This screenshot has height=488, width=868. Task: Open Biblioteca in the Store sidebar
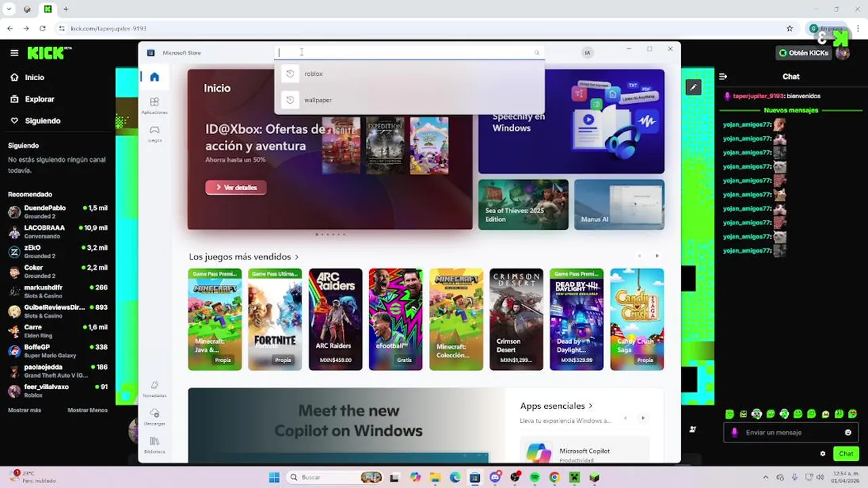[x=154, y=445]
